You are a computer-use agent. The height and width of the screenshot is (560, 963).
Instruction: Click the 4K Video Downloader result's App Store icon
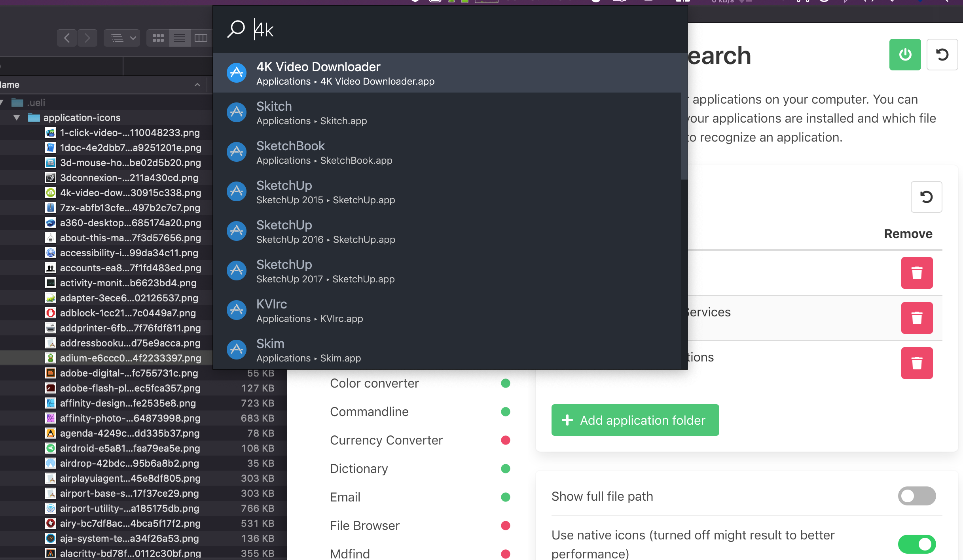236,73
